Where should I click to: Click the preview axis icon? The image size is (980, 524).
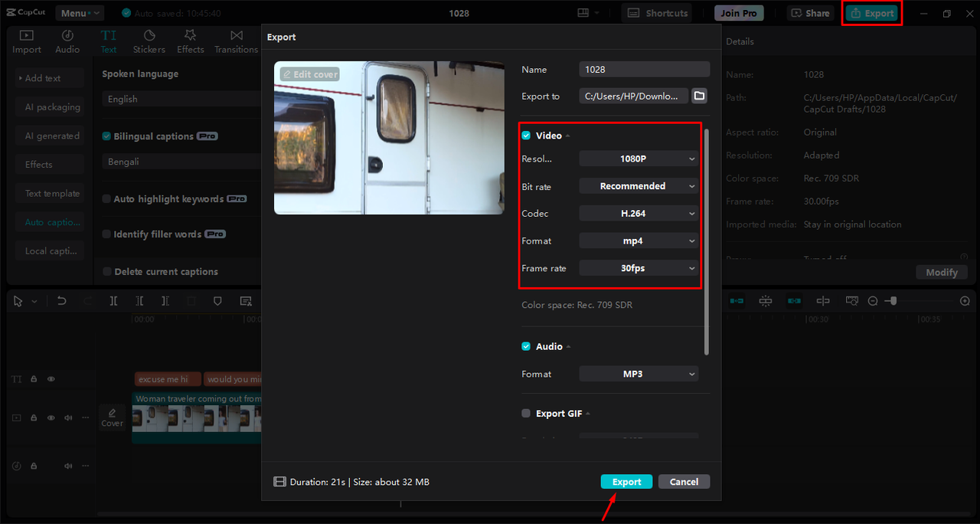823,301
